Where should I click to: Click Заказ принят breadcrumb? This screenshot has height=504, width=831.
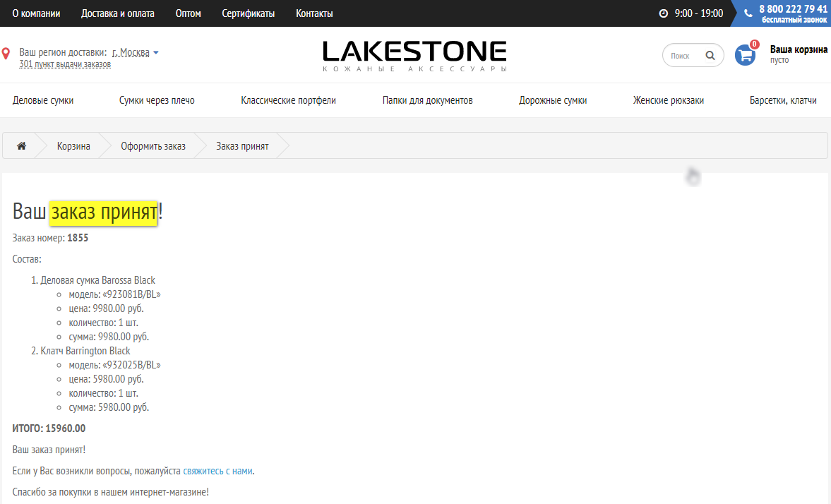(x=242, y=145)
